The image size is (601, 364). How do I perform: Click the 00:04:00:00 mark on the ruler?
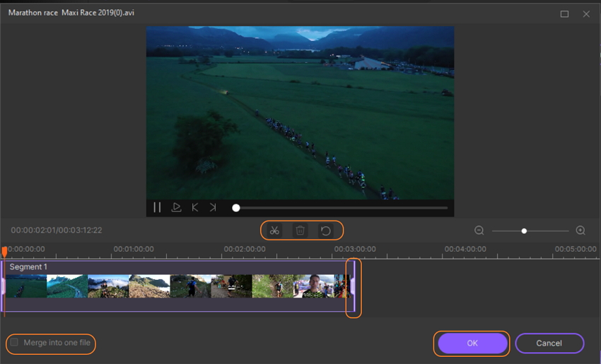(x=465, y=249)
